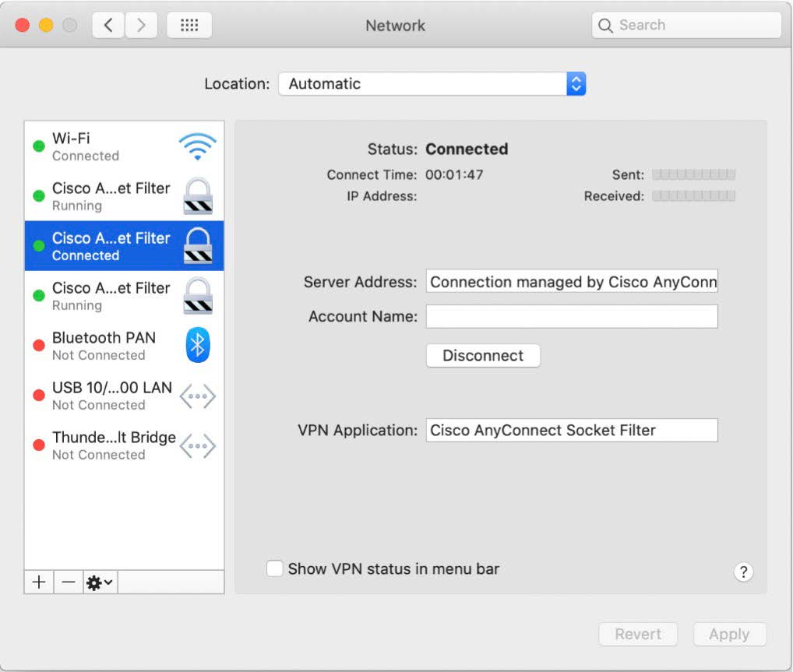Go back with the left arrow

pyautogui.click(x=108, y=26)
